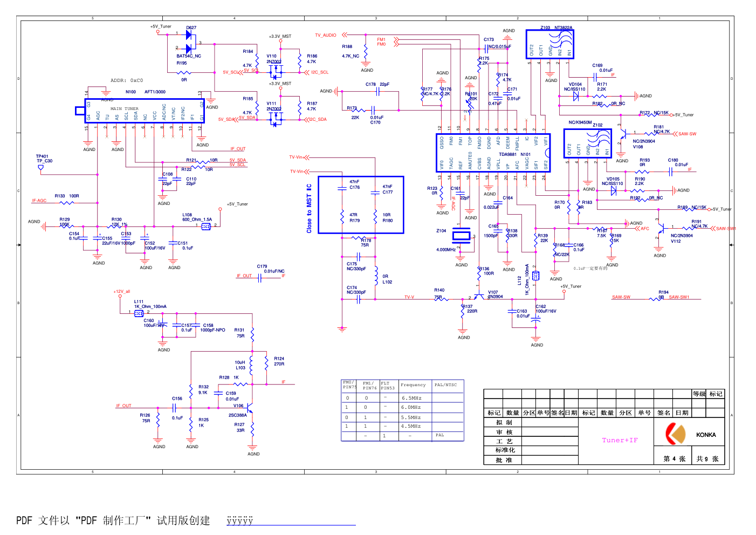This screenshot has width=756, height=535.
Task: Click the TP401 test point label
Action: 42,156
